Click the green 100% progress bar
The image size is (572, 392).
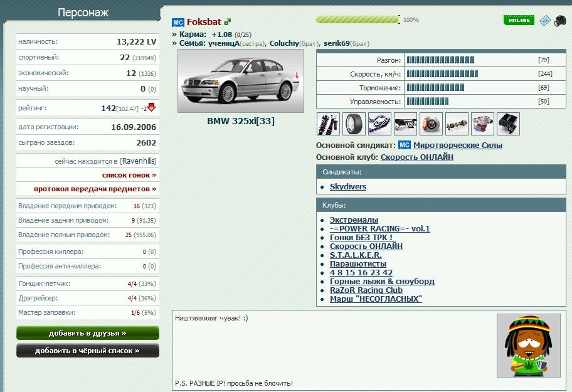[358, 19]
